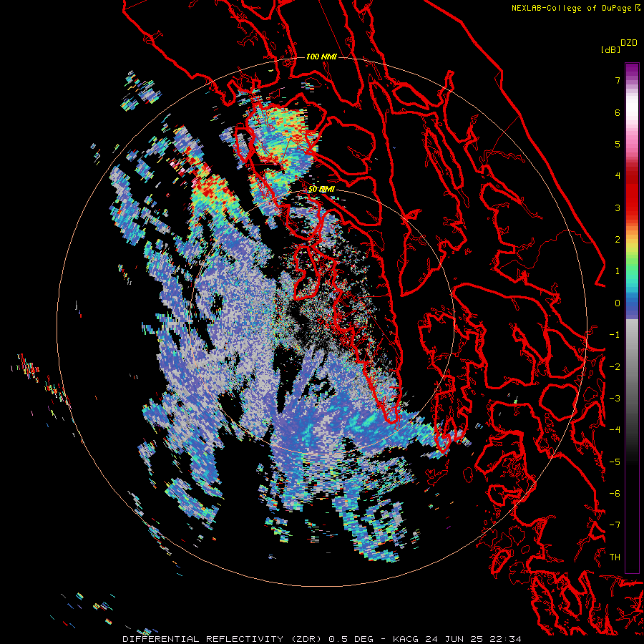Click the DIFFERENTIAL REFLECTIVITY (ZDR) product title
Image resolution: width=644 pixels, height=644 pixels.
tap(223, 639)
